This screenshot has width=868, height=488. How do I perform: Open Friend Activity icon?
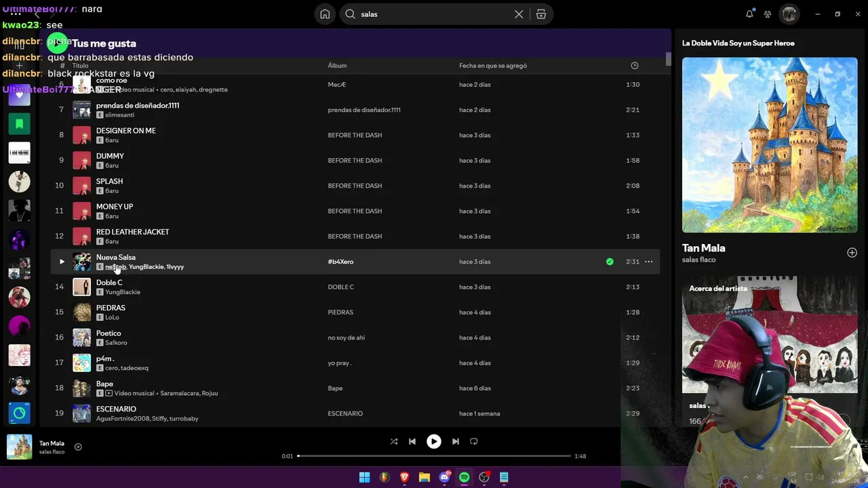pyautogui.click(x=768, y=14)
